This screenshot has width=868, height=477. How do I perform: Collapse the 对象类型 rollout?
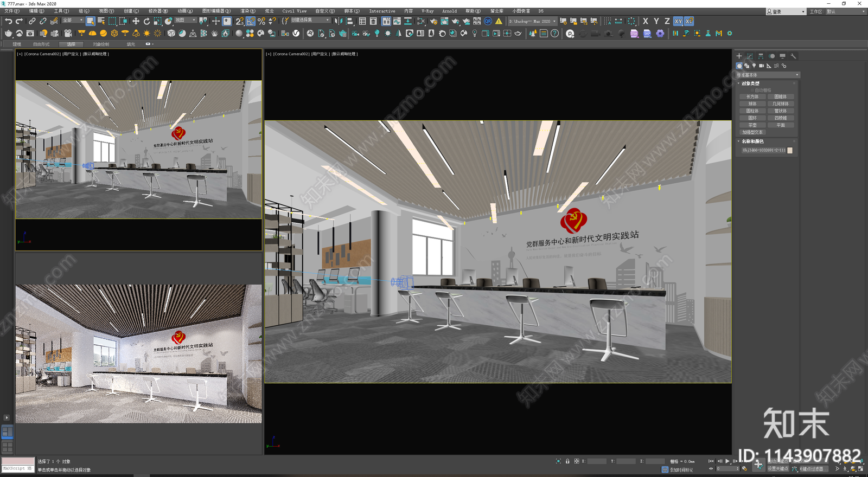point(750,83)
